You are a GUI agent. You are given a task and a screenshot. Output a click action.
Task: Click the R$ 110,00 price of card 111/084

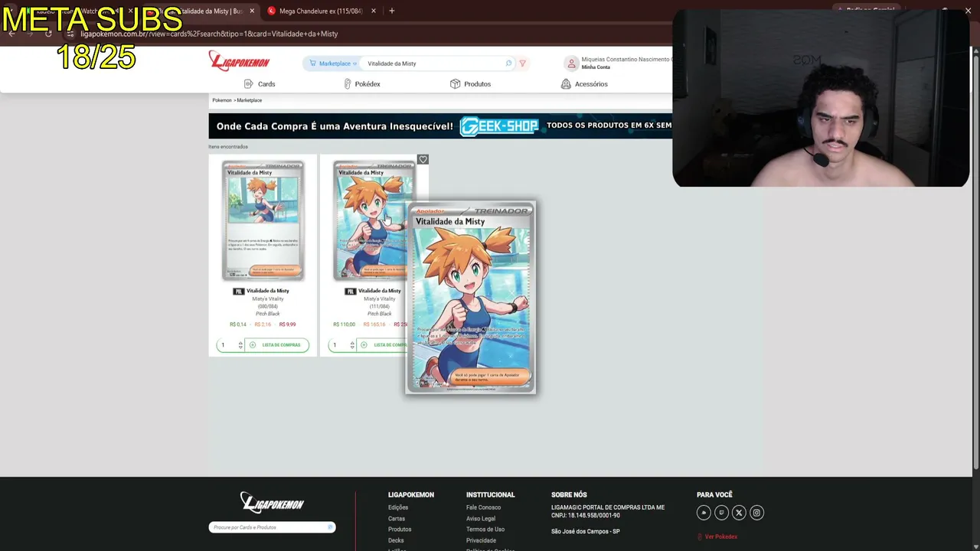[345, 324]
